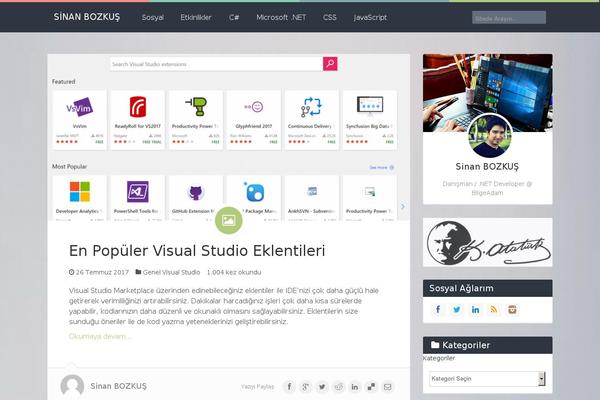This screenshot has height=400, width=600.
Task: Select the Syncfusion Big Data icon
Action: click(x=370, y=104)
